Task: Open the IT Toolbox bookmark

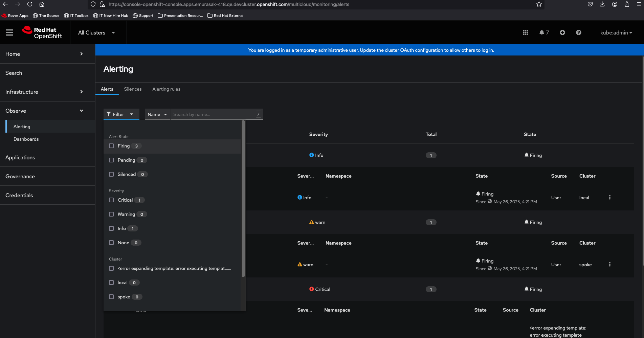Action: coord(76,16)
